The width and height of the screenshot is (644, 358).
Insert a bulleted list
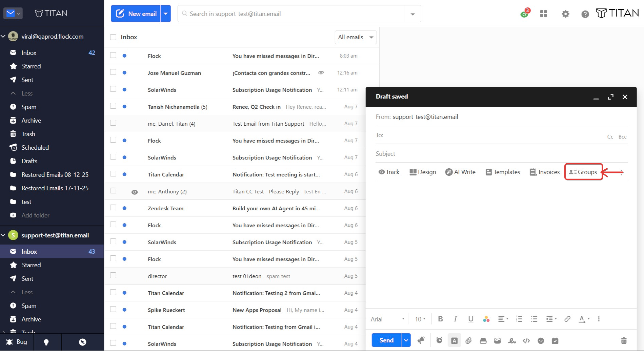click(534, 319)
